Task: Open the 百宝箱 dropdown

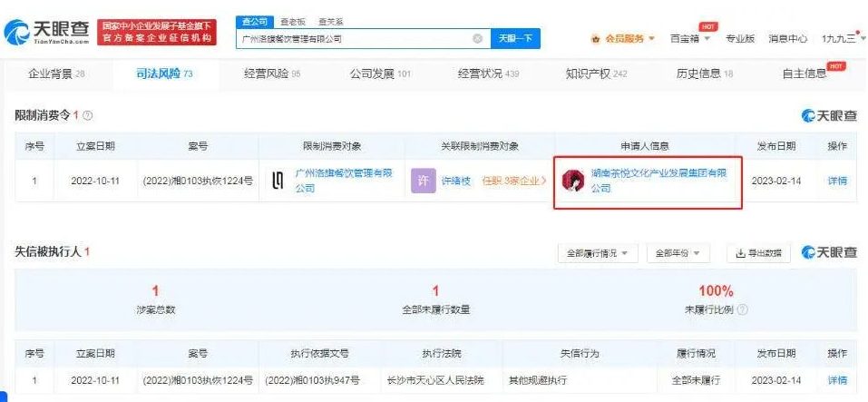Action: coord(689,39)
